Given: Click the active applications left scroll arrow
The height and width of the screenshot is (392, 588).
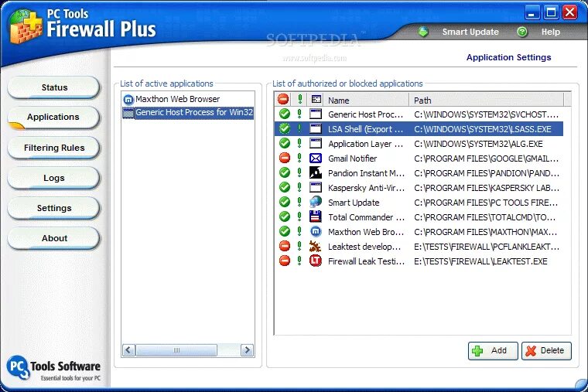Looking at the screenshot, I should [x=128, y=350].
